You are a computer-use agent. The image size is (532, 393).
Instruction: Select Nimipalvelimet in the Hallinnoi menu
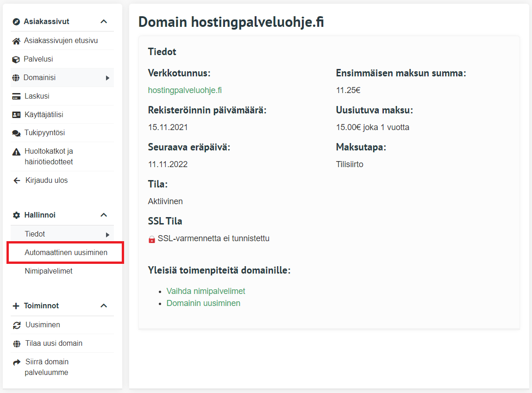tap(49, 271)
